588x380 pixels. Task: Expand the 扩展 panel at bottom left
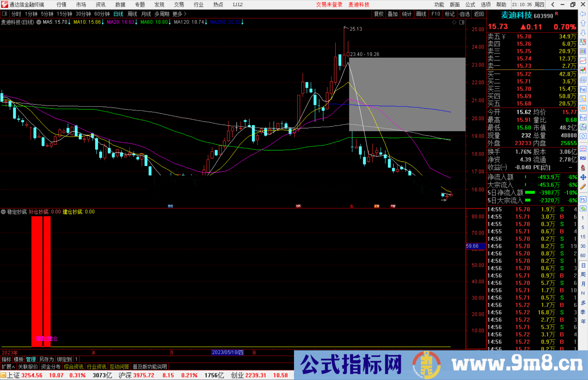coord(7,367)
